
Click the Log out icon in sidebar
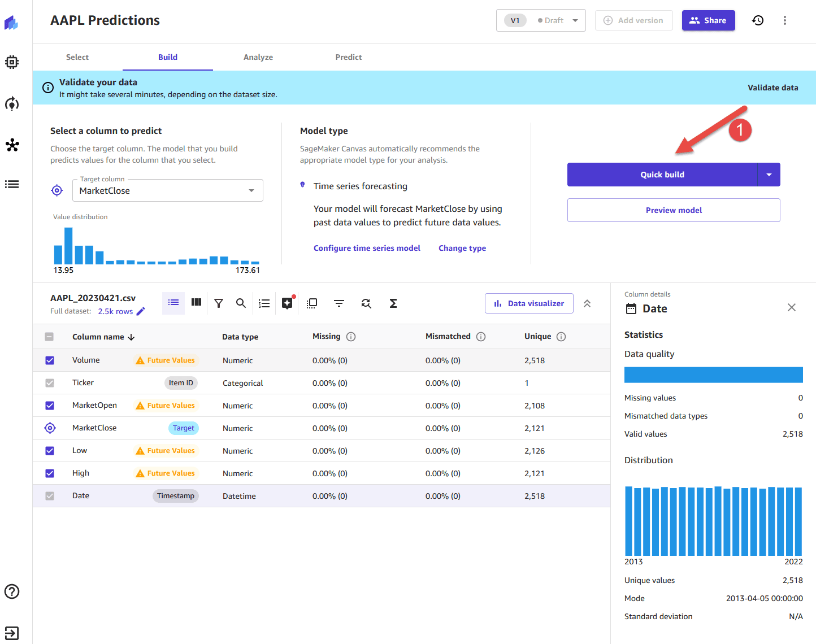pos(12,633)
